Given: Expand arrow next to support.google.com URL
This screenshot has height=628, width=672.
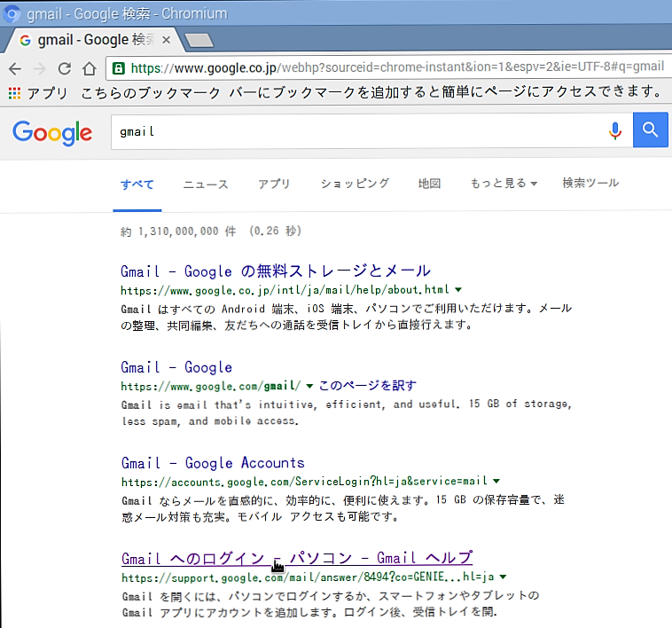Looking at the screenshot, I should (x=504, y=577).
